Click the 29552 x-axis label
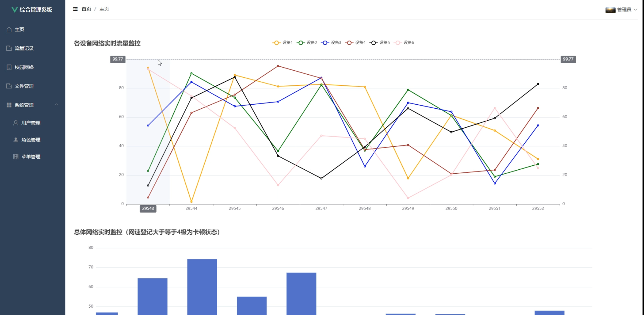644x315 pixels. (x=538, y=209)
